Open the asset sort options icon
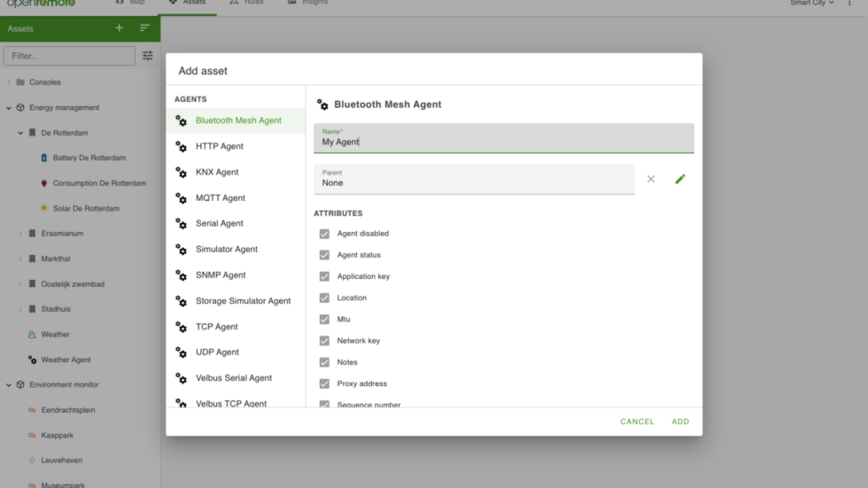 145,28
